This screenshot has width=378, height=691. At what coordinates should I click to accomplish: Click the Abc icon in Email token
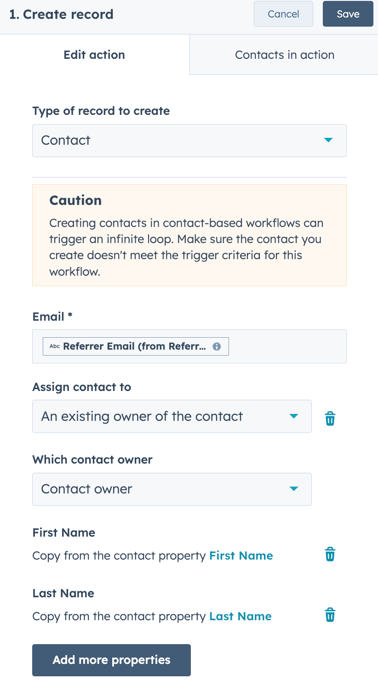pos(54,346)
